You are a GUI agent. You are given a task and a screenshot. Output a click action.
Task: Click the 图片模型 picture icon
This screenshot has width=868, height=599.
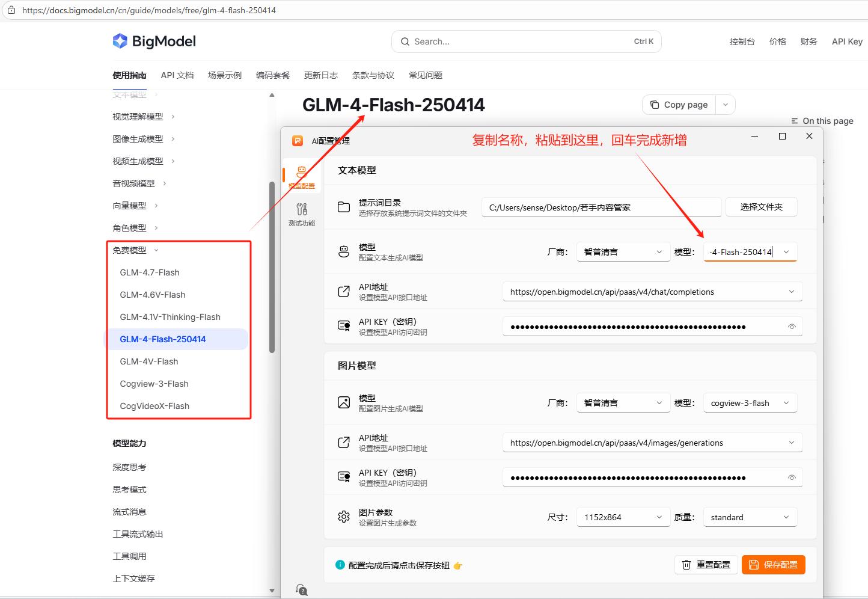(343, 402)
